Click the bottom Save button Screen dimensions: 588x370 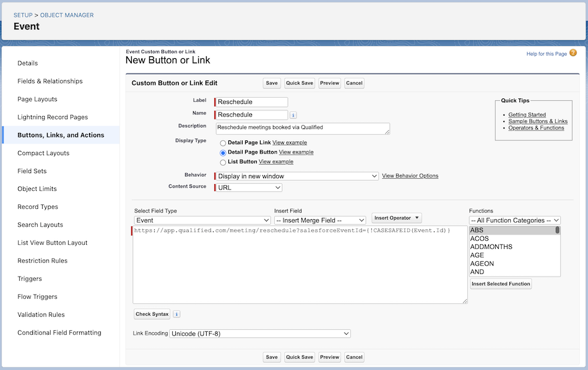pos(272,357)
